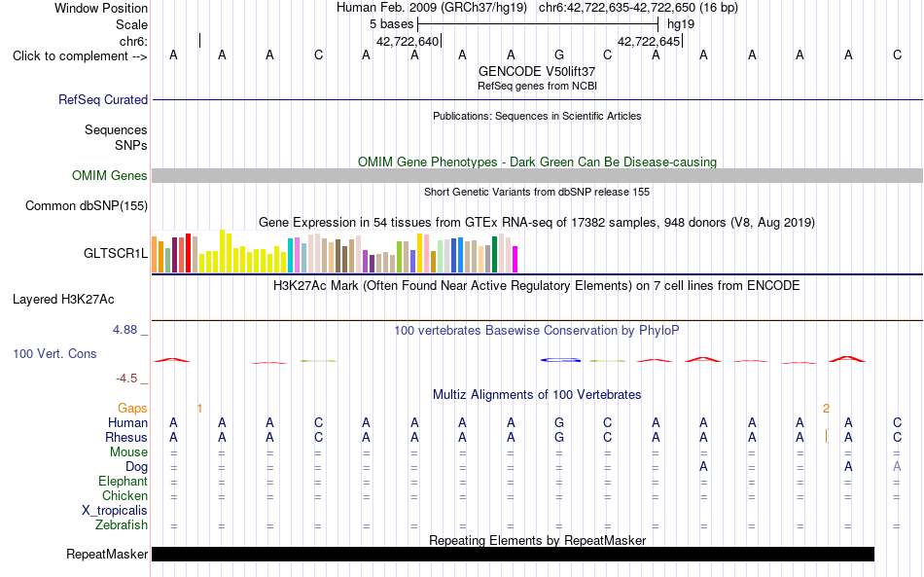Click 'Repeating Elements by RepeatMasker' title
The image size is (924, 577).
click(537, 540)
